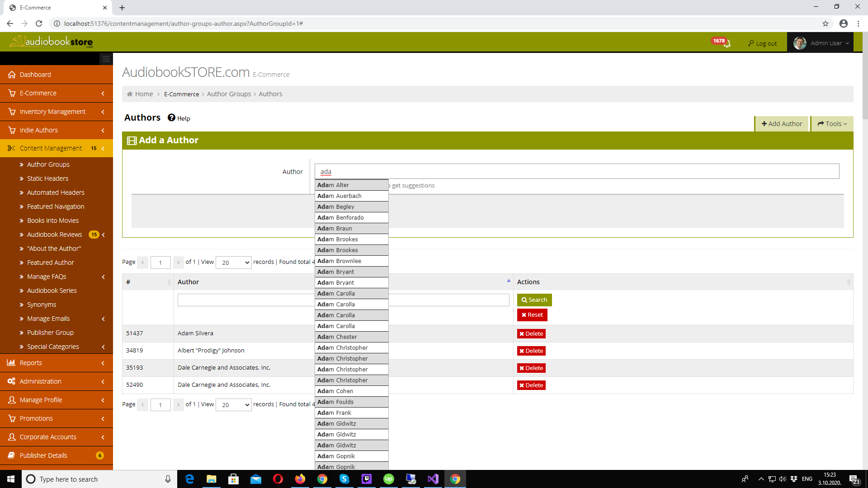
Task: Click the browser reload button
Action: (x=39, y=23)
